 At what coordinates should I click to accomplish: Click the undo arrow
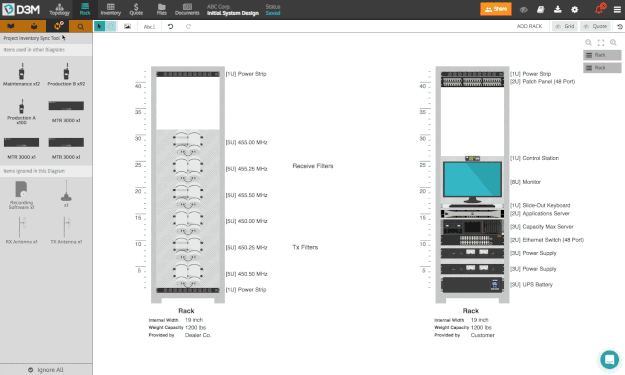170,26
